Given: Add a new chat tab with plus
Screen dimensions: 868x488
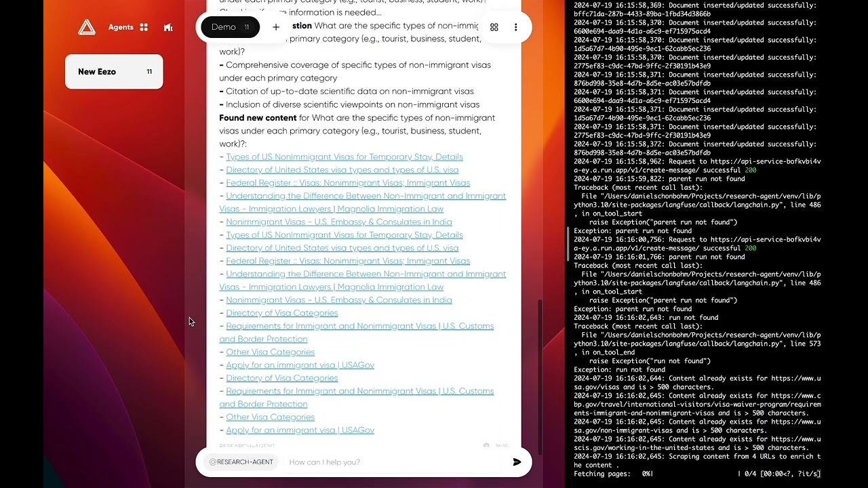Looking at the screenshot, I should point(276,27).
